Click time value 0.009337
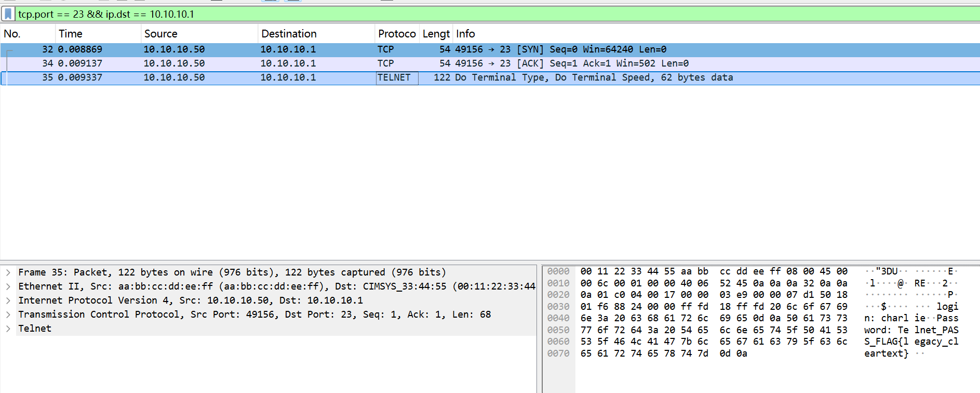The height and width of the screenshot is (393, 980). [80, 77]
